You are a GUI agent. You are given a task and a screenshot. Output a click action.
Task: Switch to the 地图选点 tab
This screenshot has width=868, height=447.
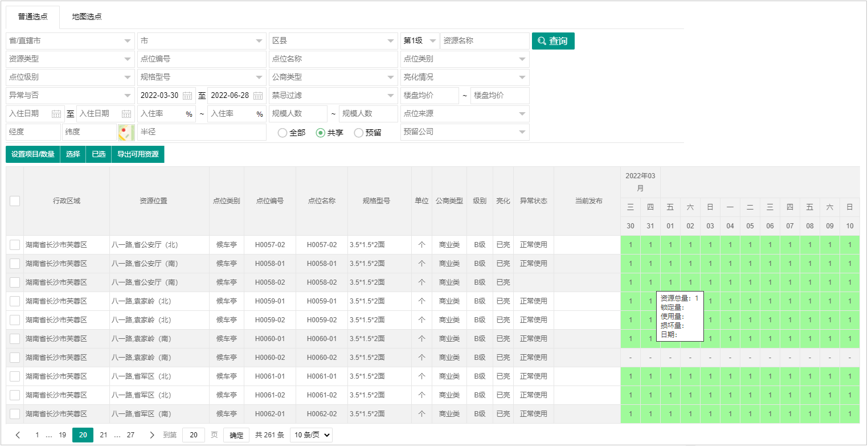[x=87, y=17]
